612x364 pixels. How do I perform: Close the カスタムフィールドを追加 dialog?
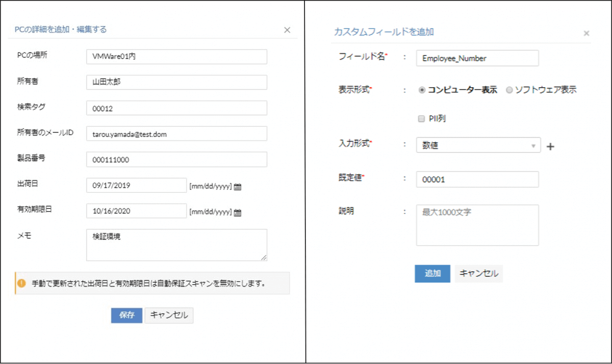(x=586, y=34)
